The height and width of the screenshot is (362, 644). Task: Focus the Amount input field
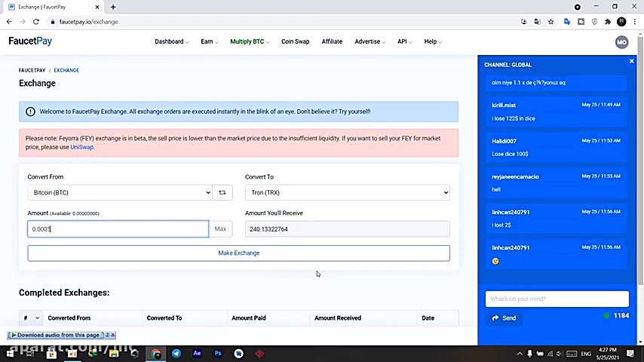point(118,229)
